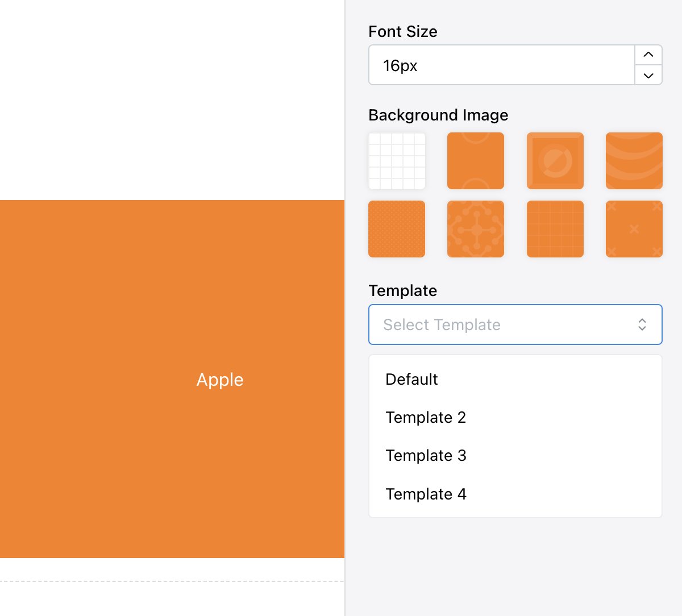
Task: Choose the X-marks pattern background image
Action: point(634,228)
